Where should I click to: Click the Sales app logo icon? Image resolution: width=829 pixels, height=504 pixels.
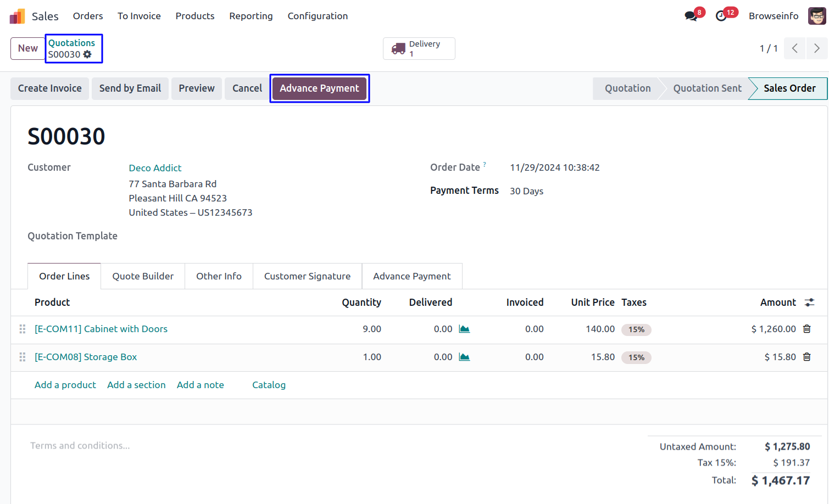pos(17,16)
